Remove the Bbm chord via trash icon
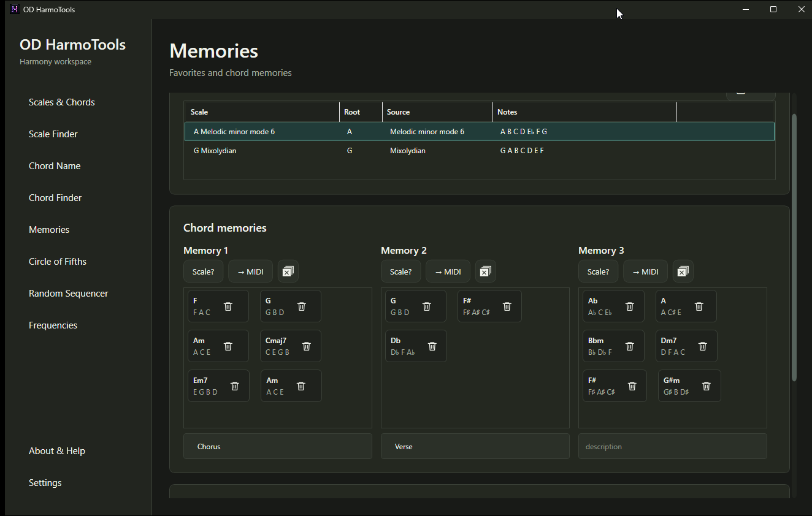Viewport: 812px width, 516px height. (630, 346)
